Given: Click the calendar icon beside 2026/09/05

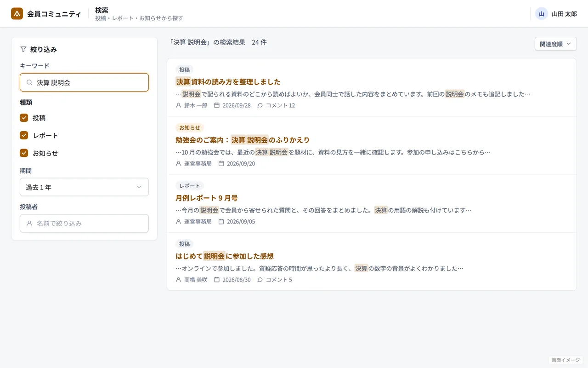Looking at the screenshot, I should point(221,221).
